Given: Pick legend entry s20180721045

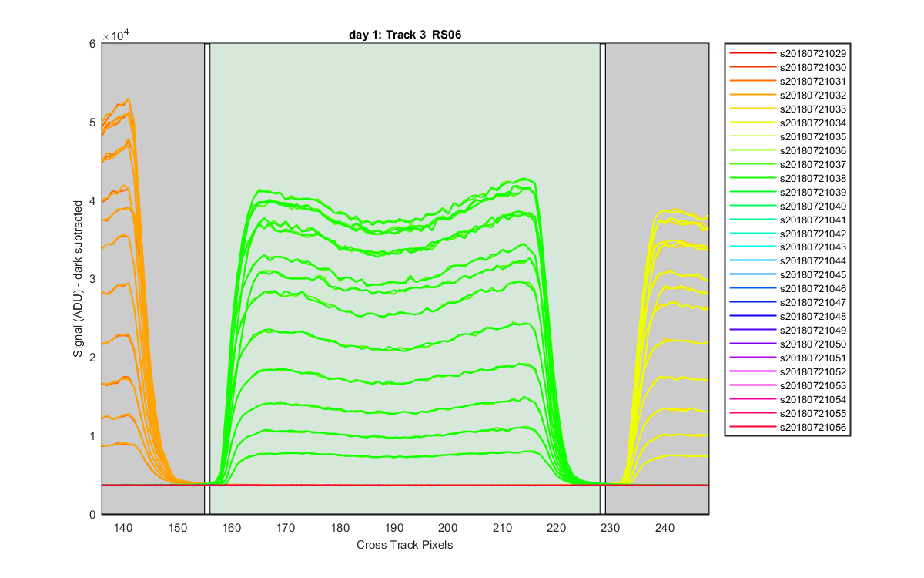Looking at the screenshot, I should click(x=813, y=275).
